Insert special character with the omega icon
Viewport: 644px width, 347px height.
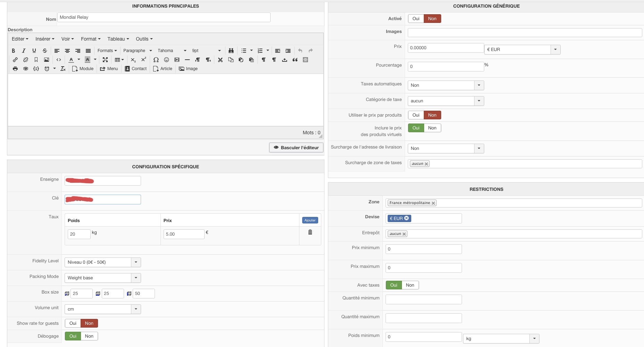click(x=156, y=60)
